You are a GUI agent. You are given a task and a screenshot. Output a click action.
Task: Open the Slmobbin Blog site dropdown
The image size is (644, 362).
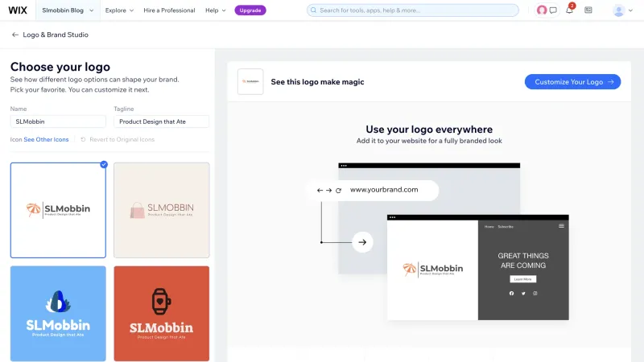tap(68, 10)
